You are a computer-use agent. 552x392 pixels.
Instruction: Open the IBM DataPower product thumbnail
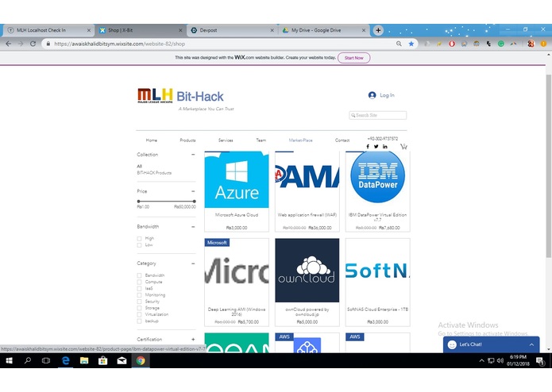tap(378, 177)
